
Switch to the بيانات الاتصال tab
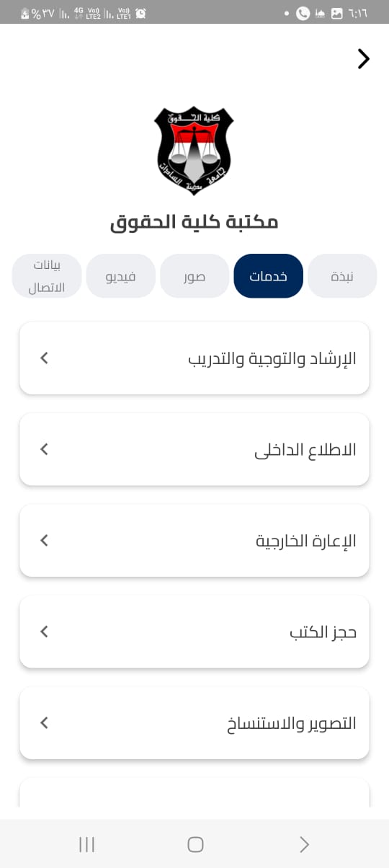pyautogui.click(x=47, y=276)
